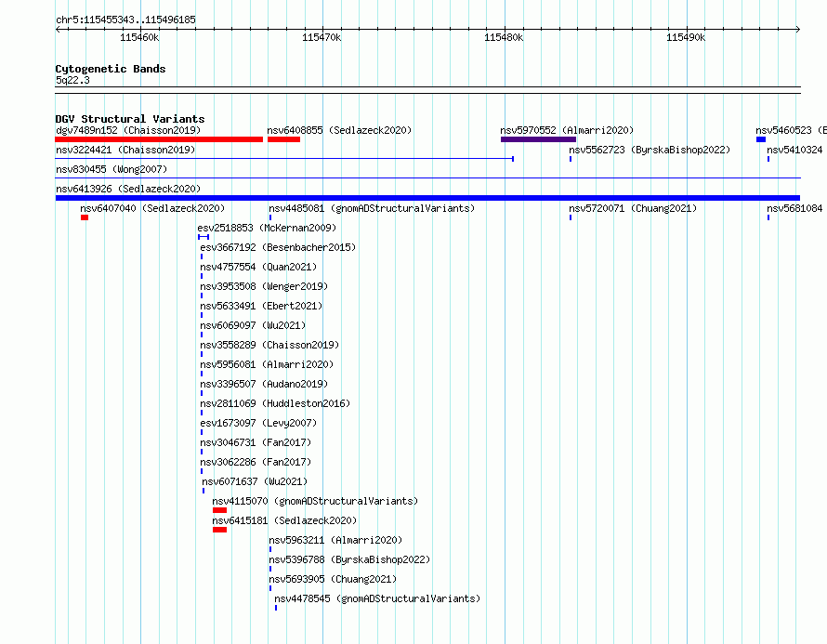Screen dimensions: 827x644
Task: Click the 115480k ruler tick label
Action: 504,37
